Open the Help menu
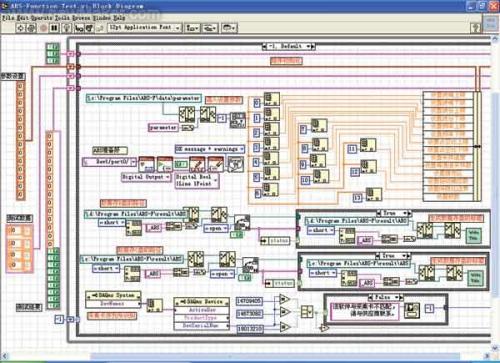Screen dimensions: 500x363 (119, 17)
